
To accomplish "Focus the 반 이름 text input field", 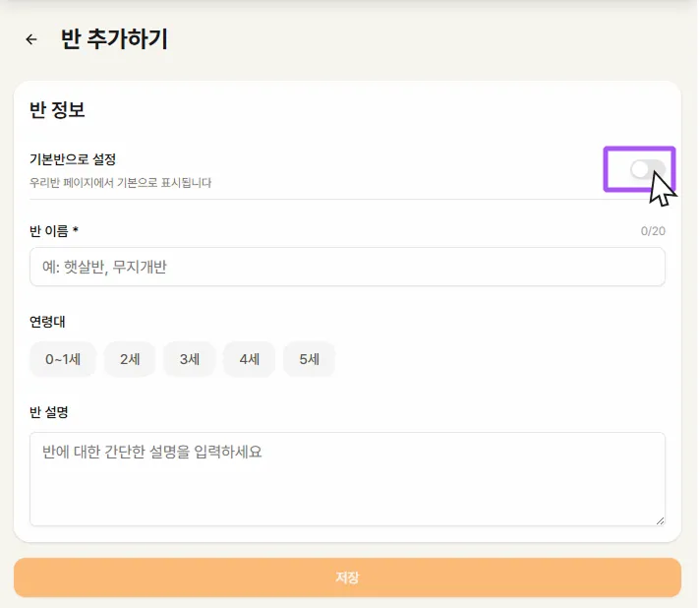I will point(347,267).
